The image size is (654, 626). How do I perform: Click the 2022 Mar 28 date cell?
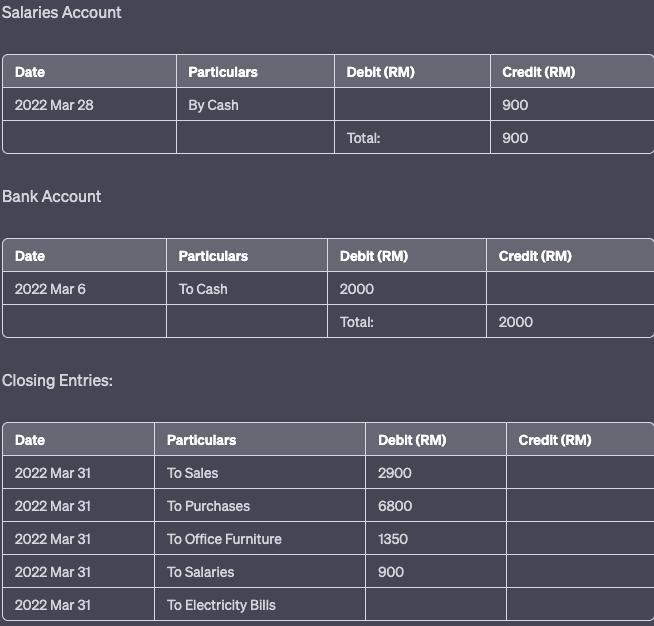(x=89, y=105)
